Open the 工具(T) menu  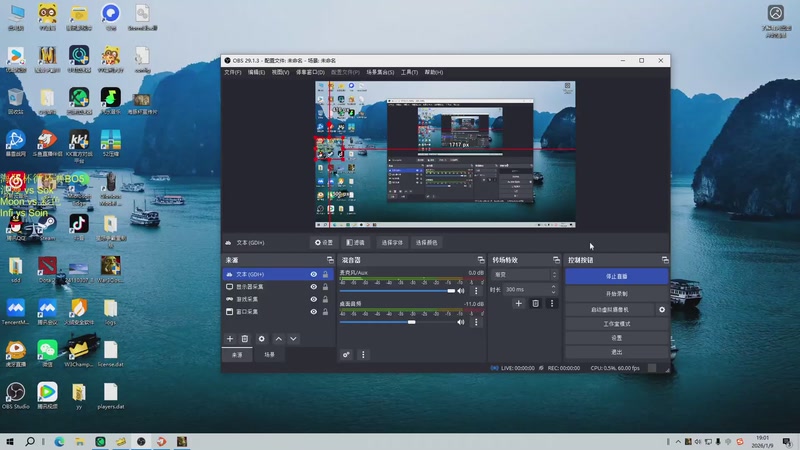tap(409, 72)
